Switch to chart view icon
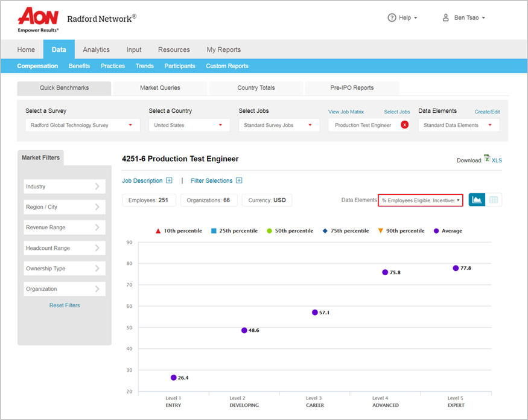 click(x=477, y=200)
